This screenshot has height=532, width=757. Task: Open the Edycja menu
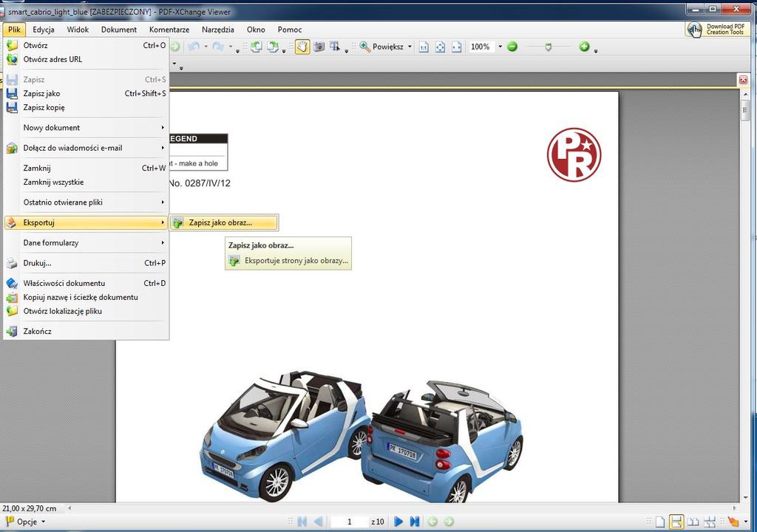[x=44, y=30]
